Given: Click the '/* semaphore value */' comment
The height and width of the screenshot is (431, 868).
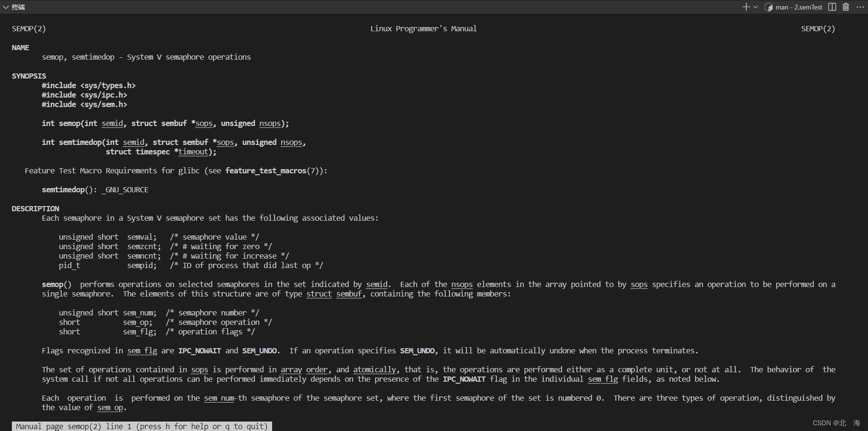Looking at the screenshot, I should 215,237.
